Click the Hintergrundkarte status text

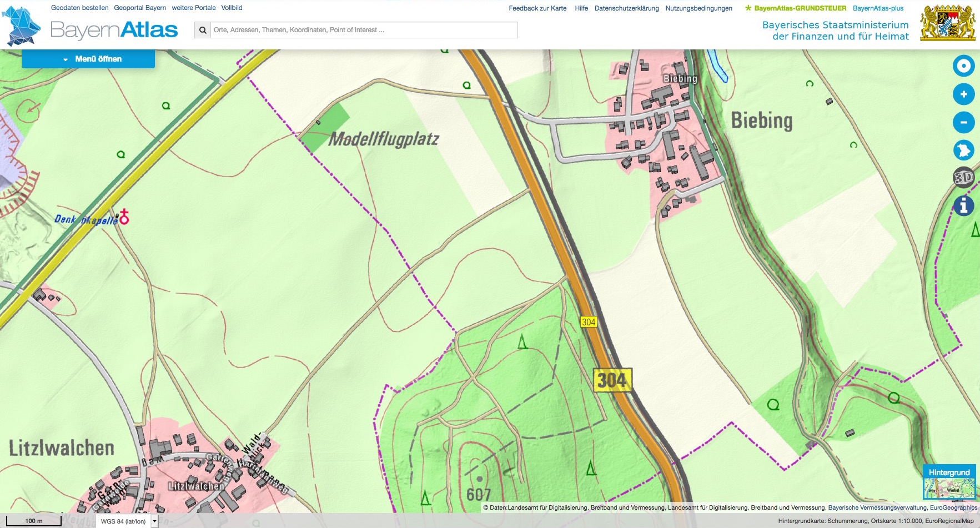tap(876, 521)
